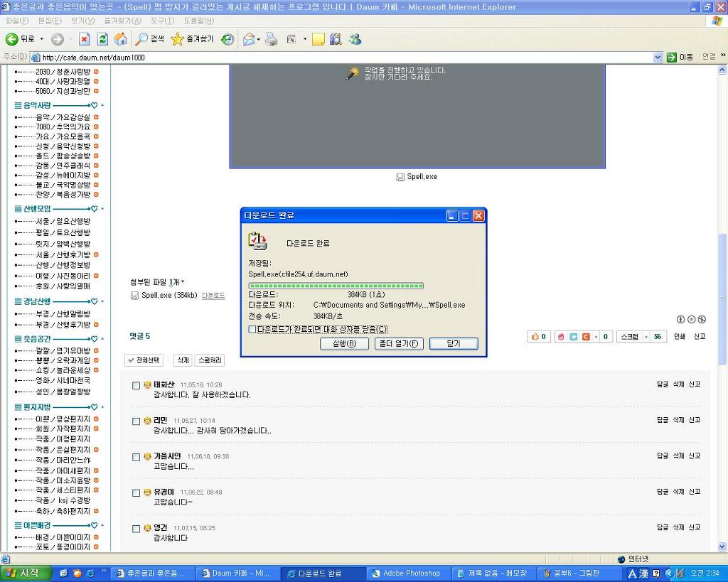Click the 스팸처리 button above comments

click(x=210, y=360)
